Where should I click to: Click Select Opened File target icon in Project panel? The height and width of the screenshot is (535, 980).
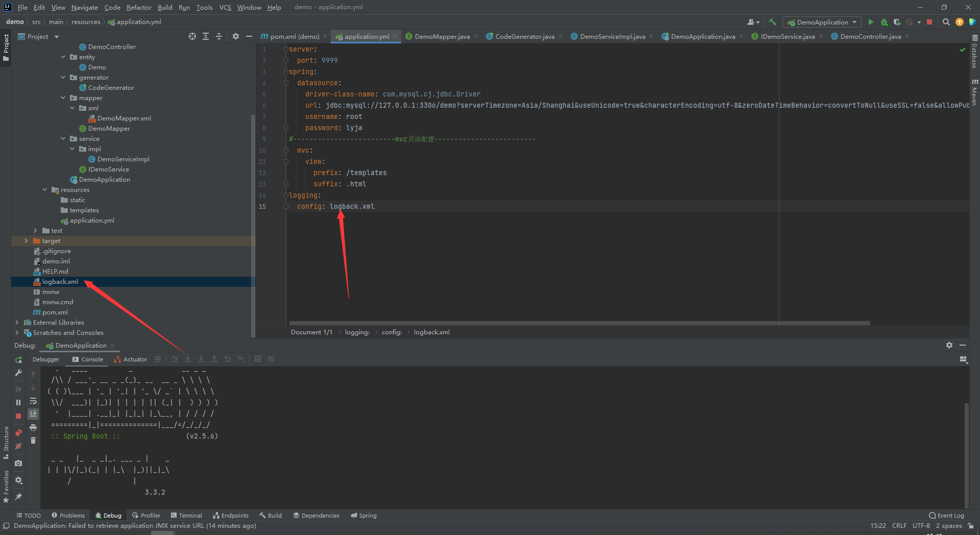(192, 36)
